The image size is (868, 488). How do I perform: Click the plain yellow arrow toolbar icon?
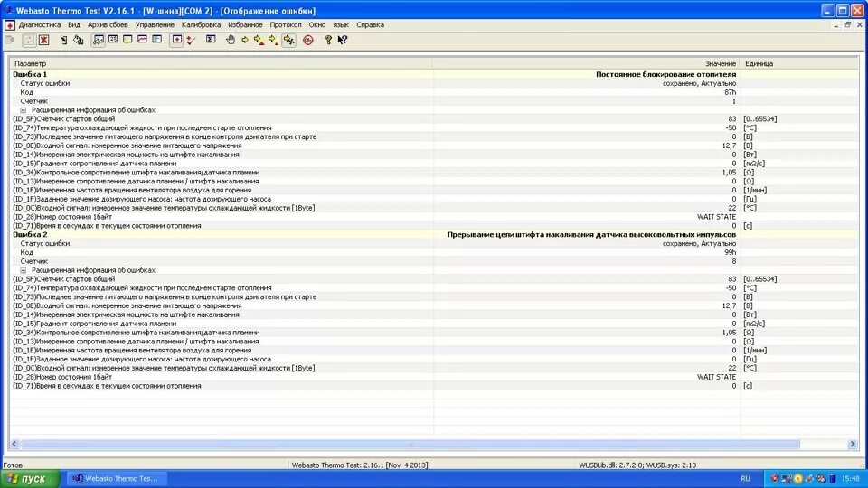point(245,40)
